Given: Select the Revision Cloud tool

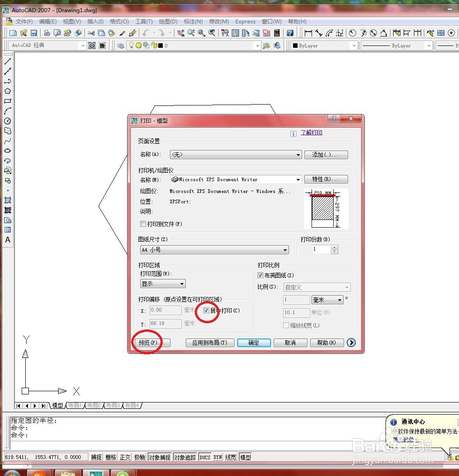Looking at the screenshot, I should (8, 131).
